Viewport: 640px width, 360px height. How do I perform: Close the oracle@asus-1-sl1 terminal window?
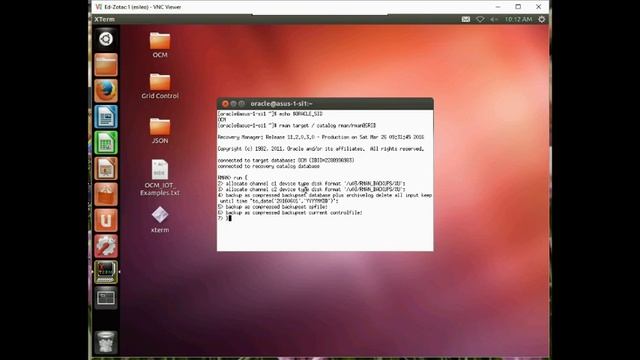tap(225, 104)
